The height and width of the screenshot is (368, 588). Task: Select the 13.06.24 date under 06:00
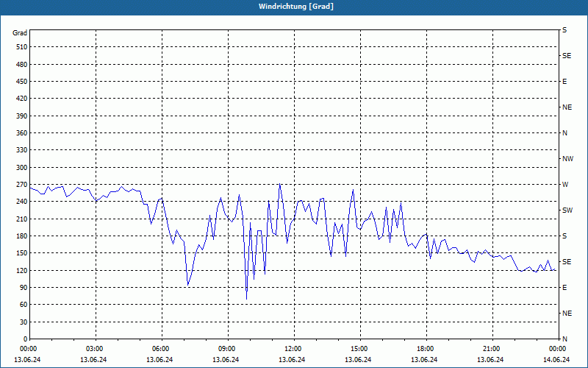(x=159, y=360)
